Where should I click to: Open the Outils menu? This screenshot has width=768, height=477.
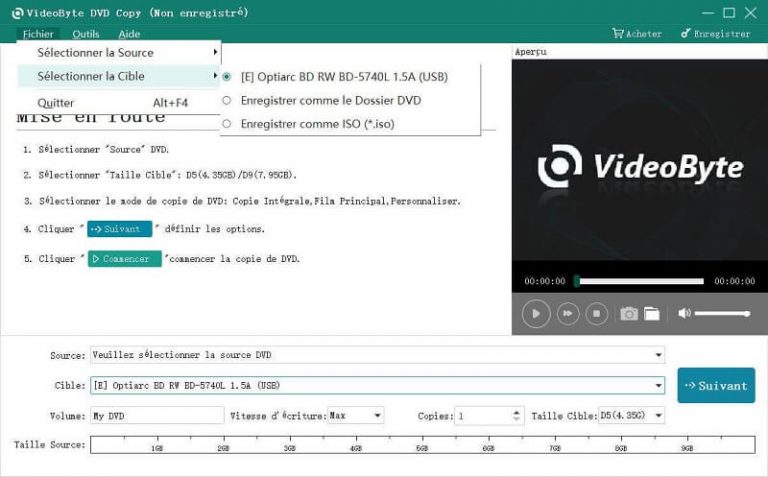86,34
